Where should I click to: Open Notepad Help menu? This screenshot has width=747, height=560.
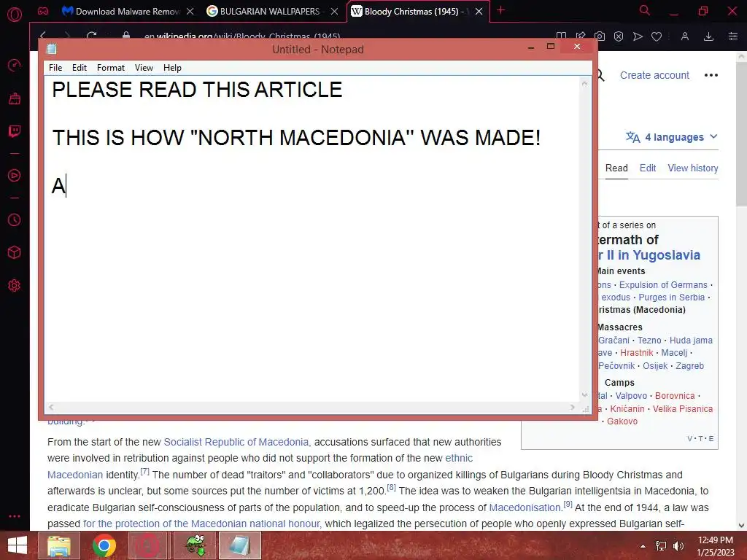[172, 68]
